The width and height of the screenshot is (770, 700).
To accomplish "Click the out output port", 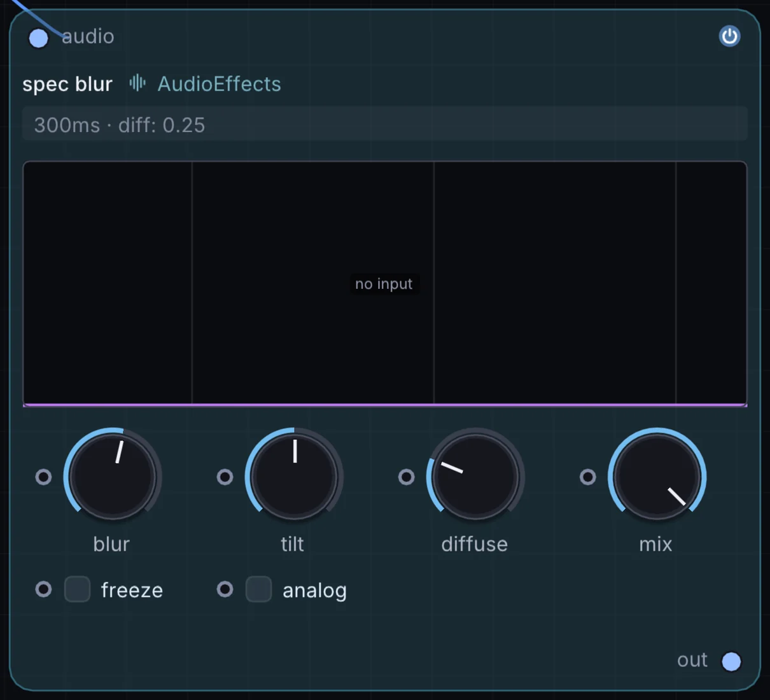I will pyautogui.click(x=731, y=661).
